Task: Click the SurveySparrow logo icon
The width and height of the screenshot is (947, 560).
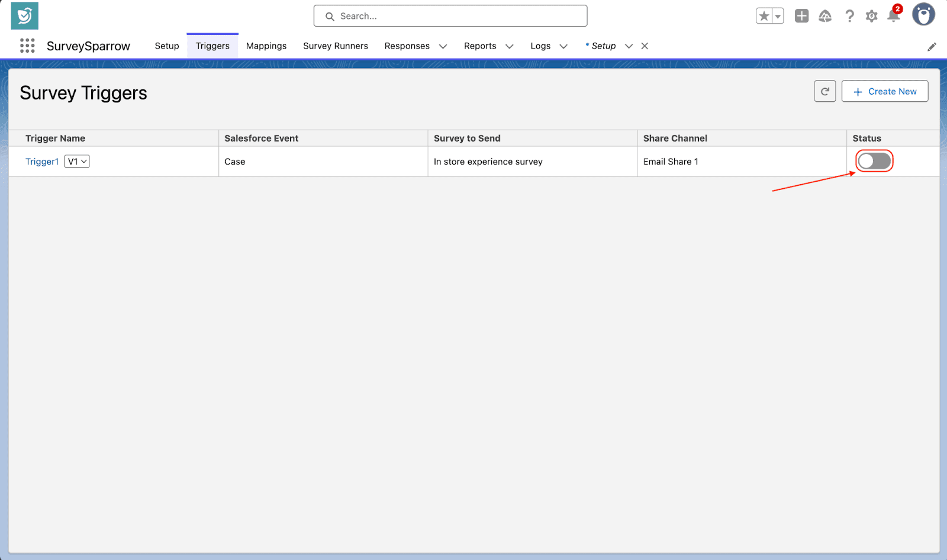Action: point(24,16)
